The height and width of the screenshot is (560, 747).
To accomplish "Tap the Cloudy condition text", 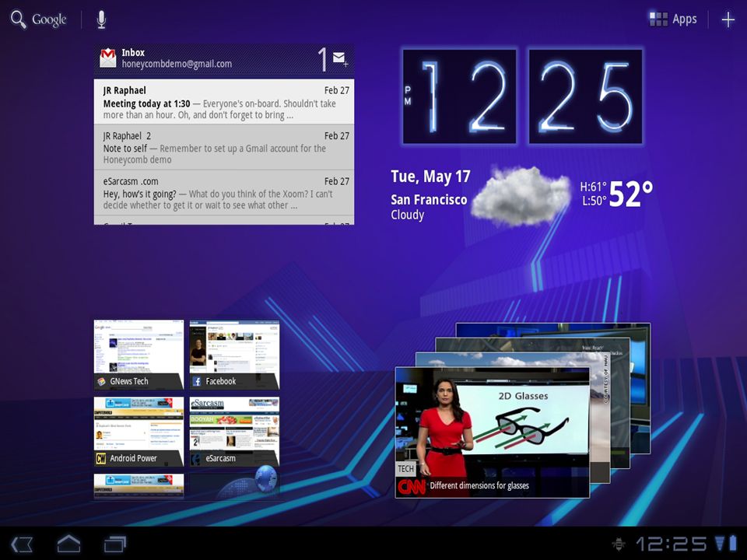I will [407, 215].
